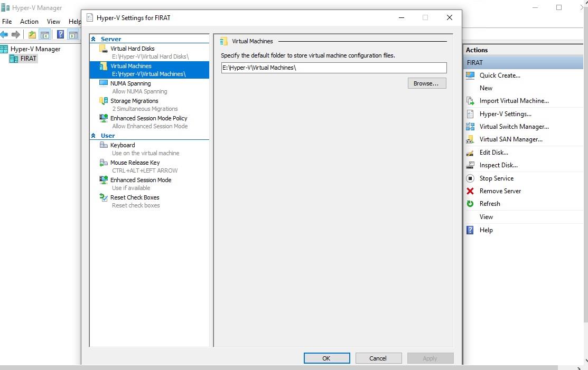This screenshot has width=588, height=370.
Task: Click the Virtual SAN Manager icon
Action: tap(470, 139)
